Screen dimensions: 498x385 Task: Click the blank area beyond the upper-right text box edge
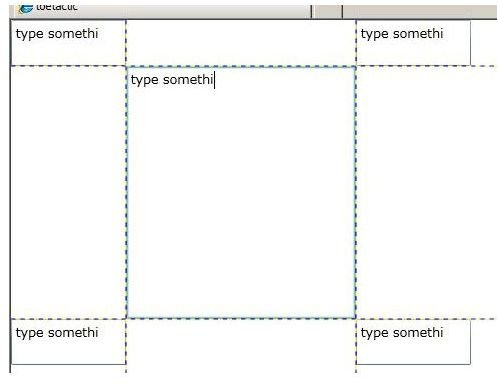pos(484,43)
